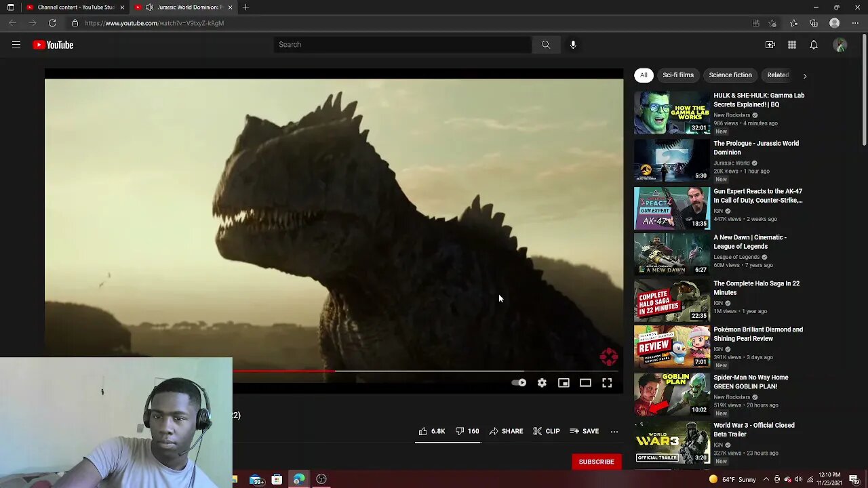Select the All filter chip
The width and height of the screenshot is (868, 488).
click(x=644, y=75)
